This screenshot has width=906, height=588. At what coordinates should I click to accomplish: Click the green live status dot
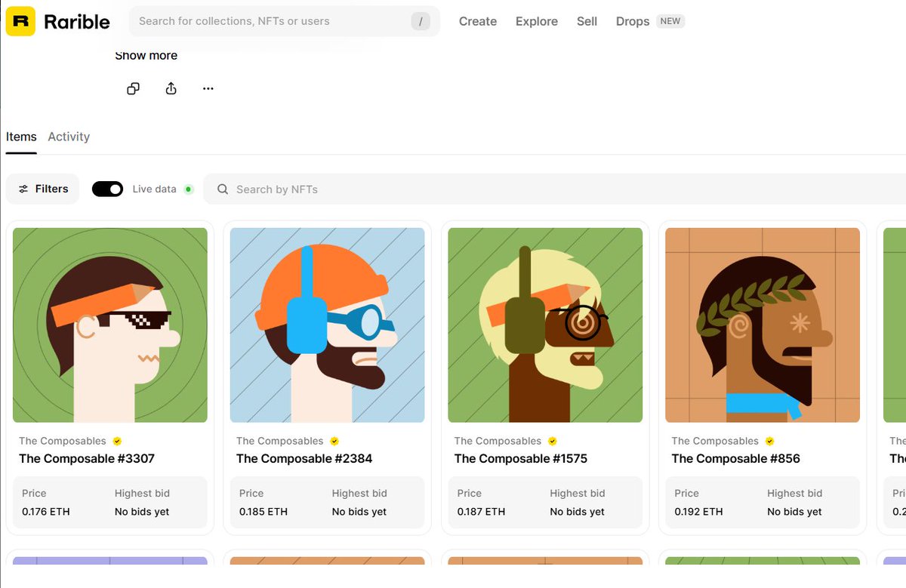(188, 189)
